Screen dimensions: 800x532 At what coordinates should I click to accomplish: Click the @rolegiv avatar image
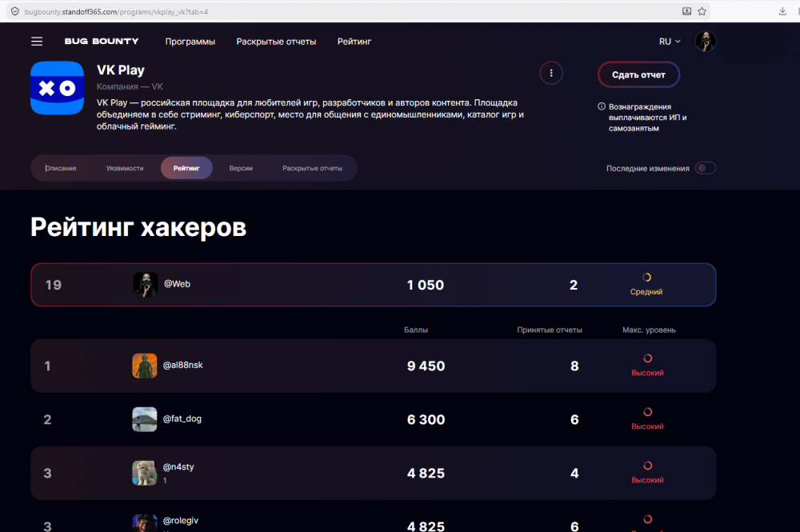click(x=144, y=523)
